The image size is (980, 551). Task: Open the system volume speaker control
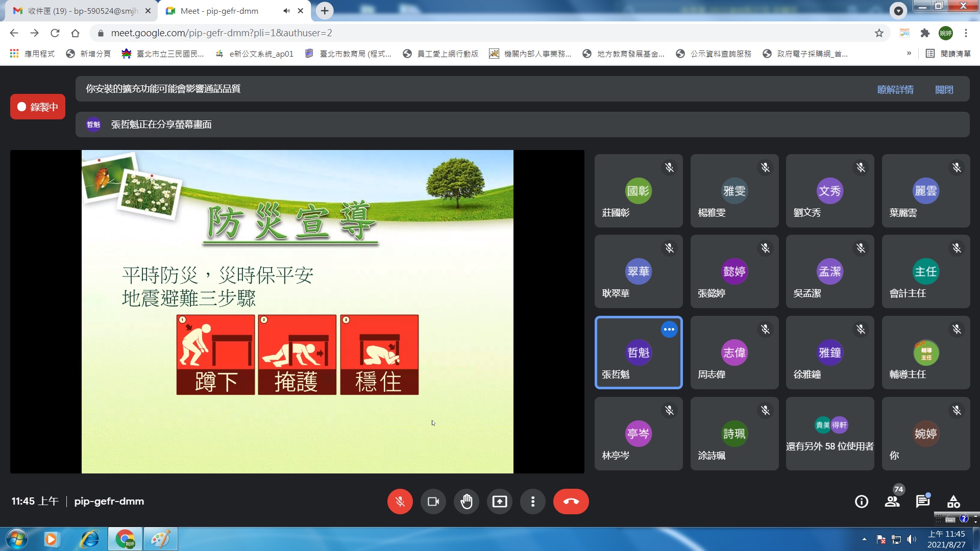point(912,539)
